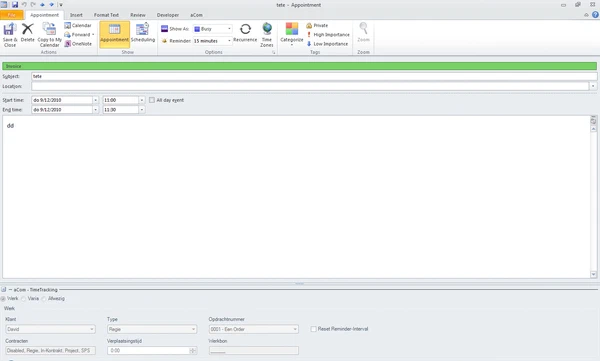Click the Forward button
The height and width of the screenshot is (361, 600).
click(79, 34)
